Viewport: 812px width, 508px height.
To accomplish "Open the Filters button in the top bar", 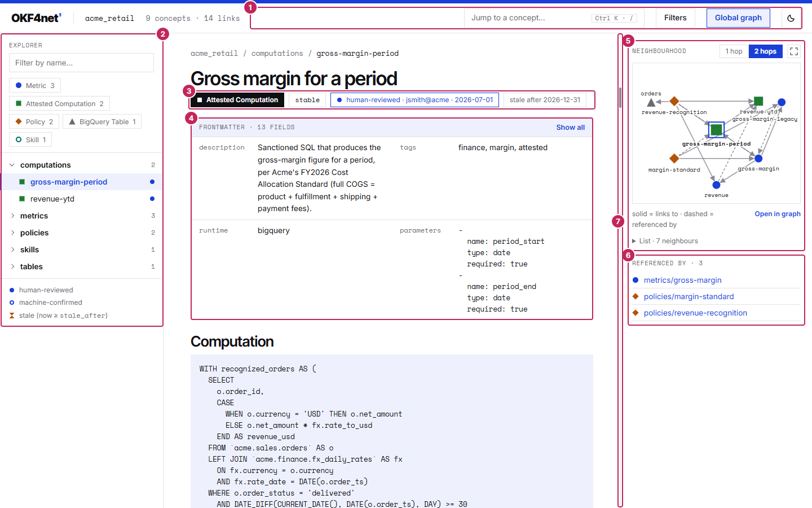I will pyautogui.click(x=675, y=18).
